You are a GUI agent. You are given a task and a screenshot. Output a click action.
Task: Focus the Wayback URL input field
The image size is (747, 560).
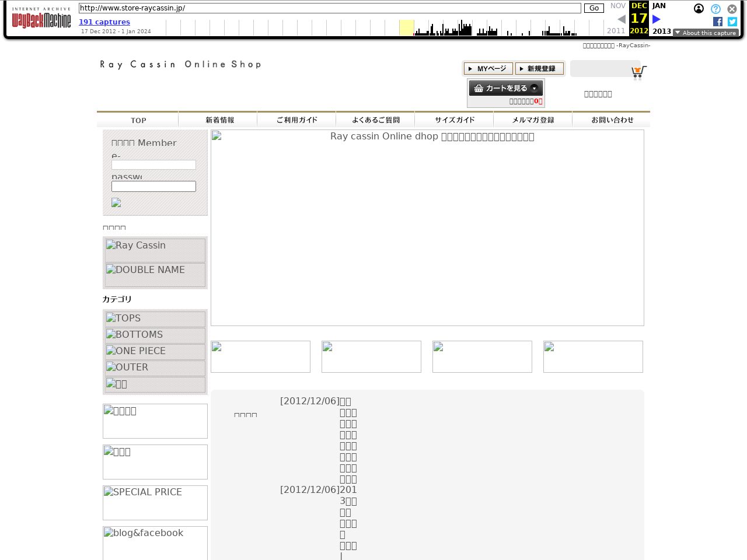click(x=330, y=8)
